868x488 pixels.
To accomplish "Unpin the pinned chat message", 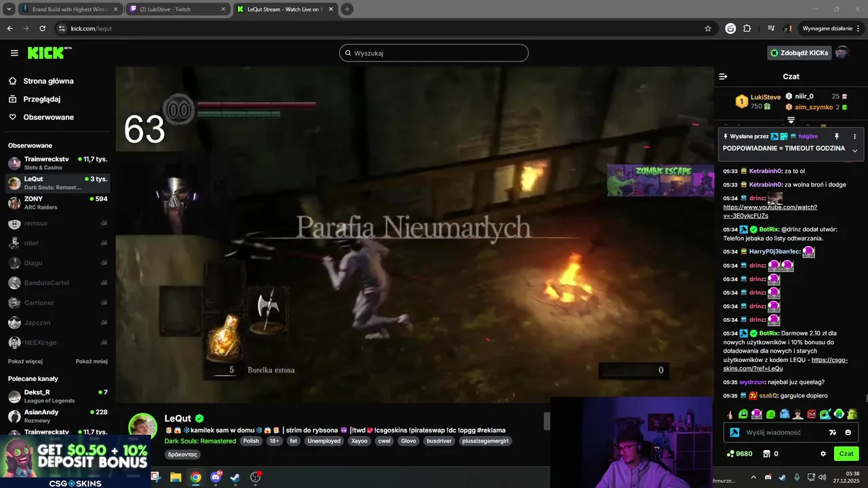I will 837,136.
